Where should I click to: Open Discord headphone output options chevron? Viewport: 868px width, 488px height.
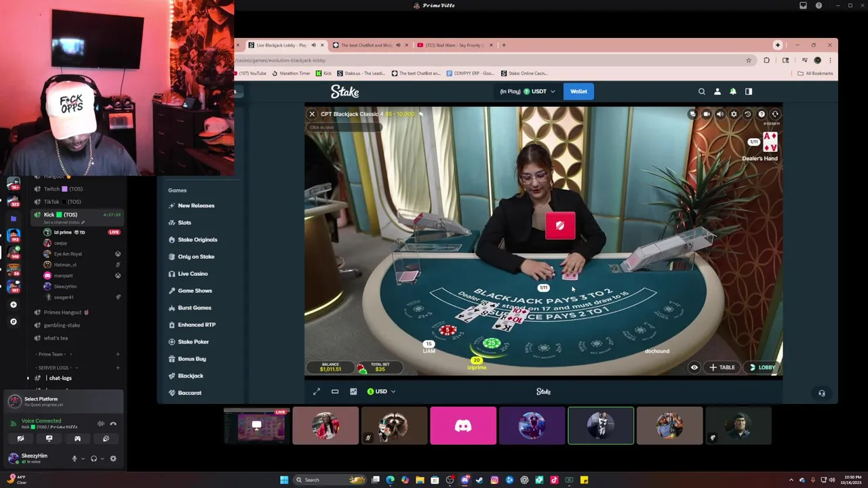(x=102, y=459)
